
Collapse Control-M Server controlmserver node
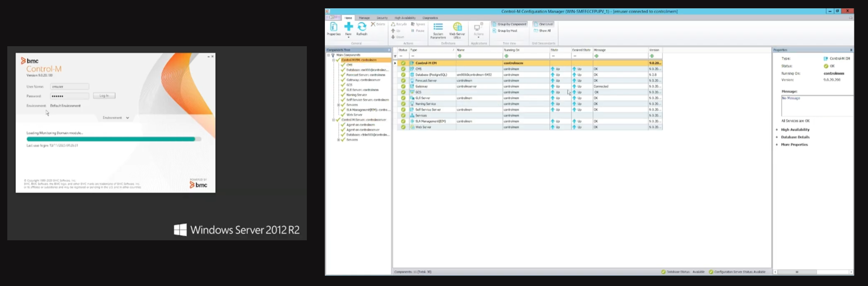click(x=334, y=120)
